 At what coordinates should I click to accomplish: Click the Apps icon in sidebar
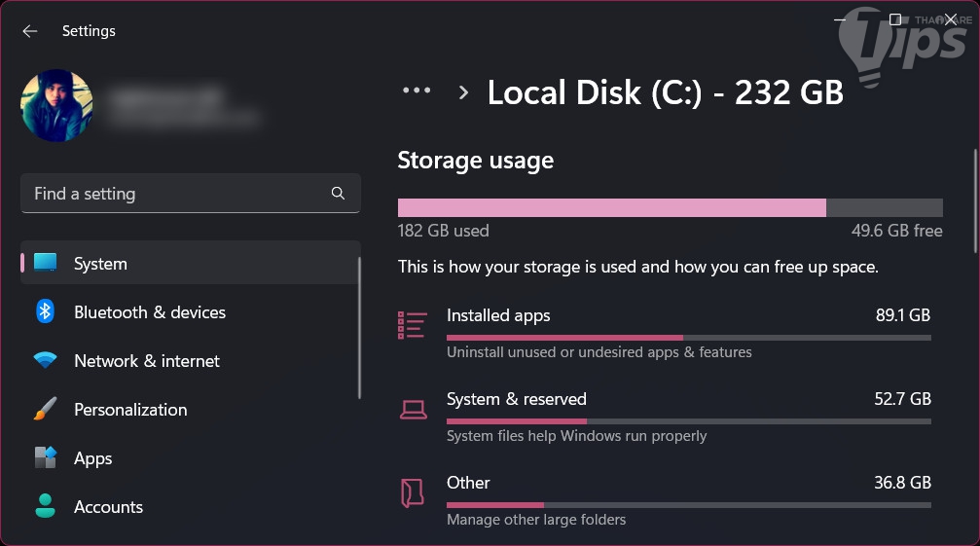(46, 458)
